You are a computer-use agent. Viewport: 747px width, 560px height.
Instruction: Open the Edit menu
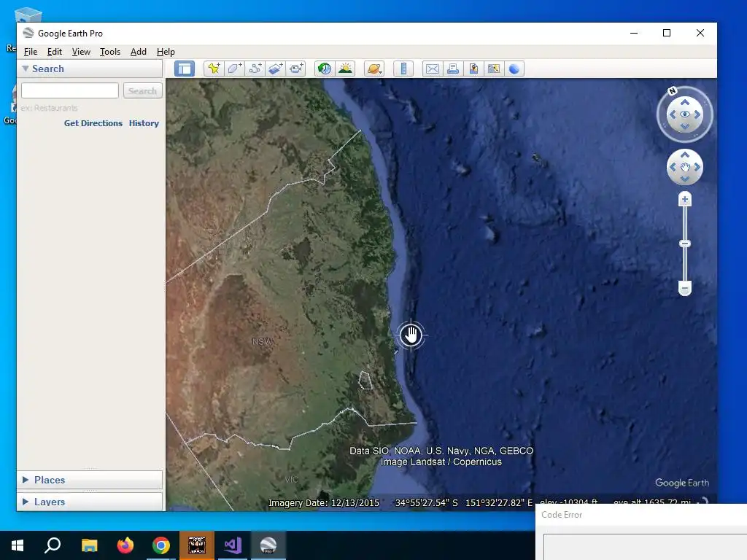click(54, 52)
